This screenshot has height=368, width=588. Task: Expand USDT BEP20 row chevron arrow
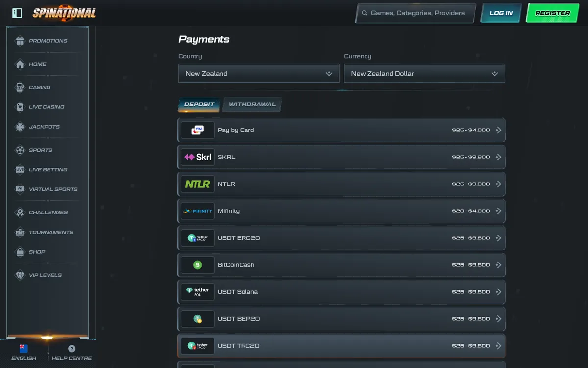pos(498,319)
